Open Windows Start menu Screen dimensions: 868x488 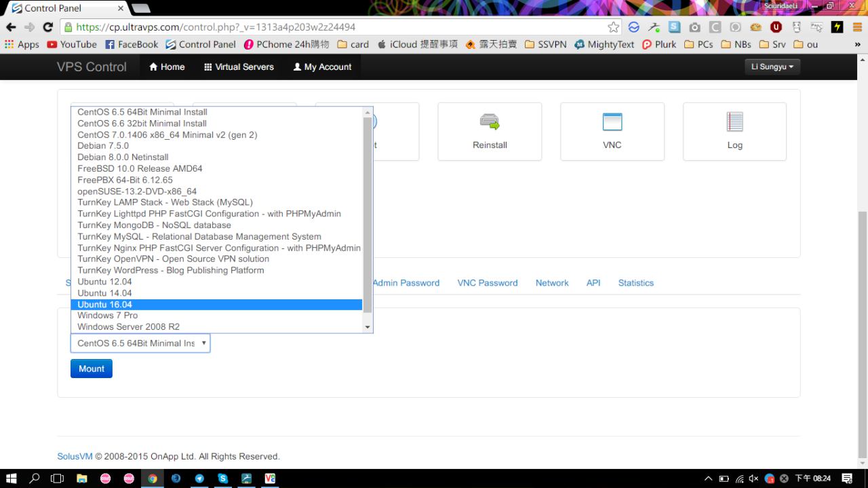coord(11,478)
